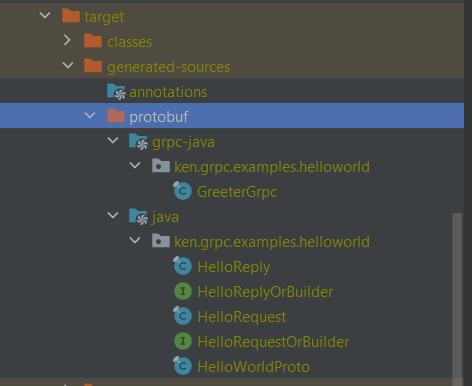Select the HelloWorldProto file
This screenshot has height=386, width=472.
click(253, 367)
